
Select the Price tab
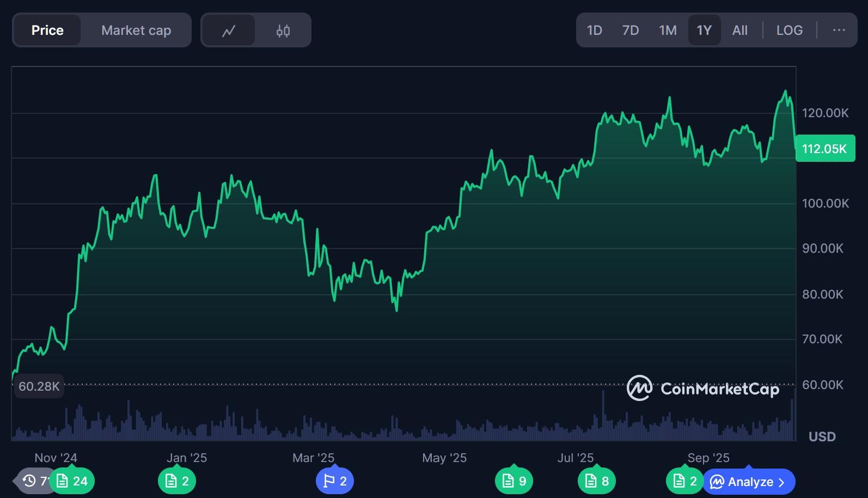pos(47,31)
